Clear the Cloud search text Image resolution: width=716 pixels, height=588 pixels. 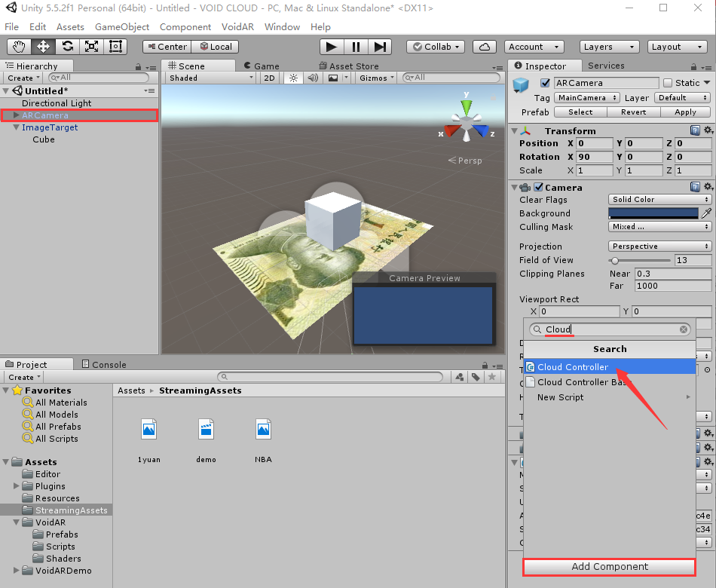683,329
